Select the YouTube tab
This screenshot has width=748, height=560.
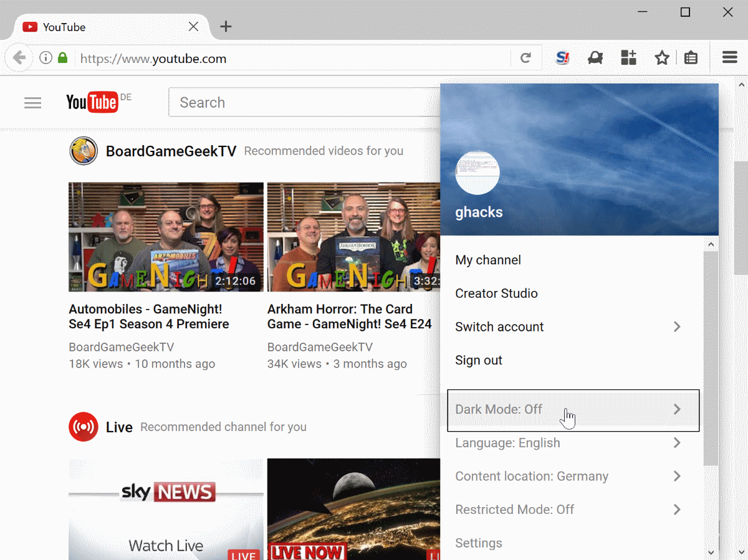(x=112, y=27)
